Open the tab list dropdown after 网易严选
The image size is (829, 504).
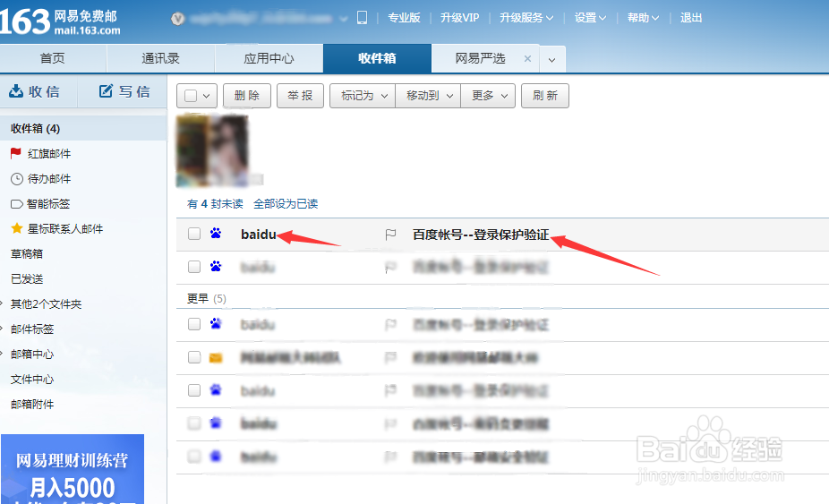[552, 60]
